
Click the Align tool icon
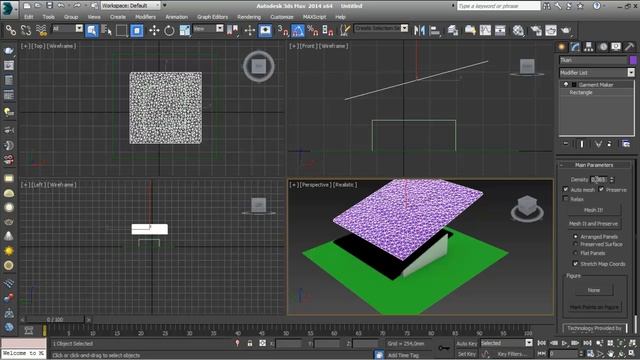point(435,31)
